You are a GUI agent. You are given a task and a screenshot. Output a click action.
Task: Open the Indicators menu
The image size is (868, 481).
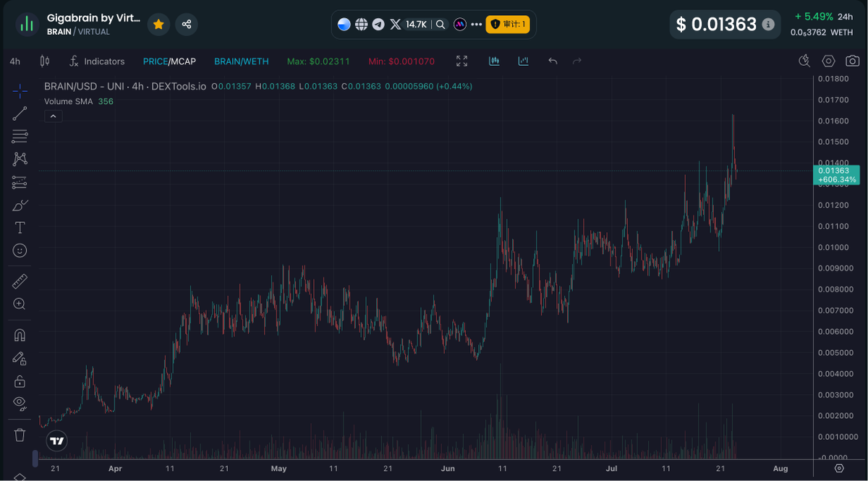(97, 61)
